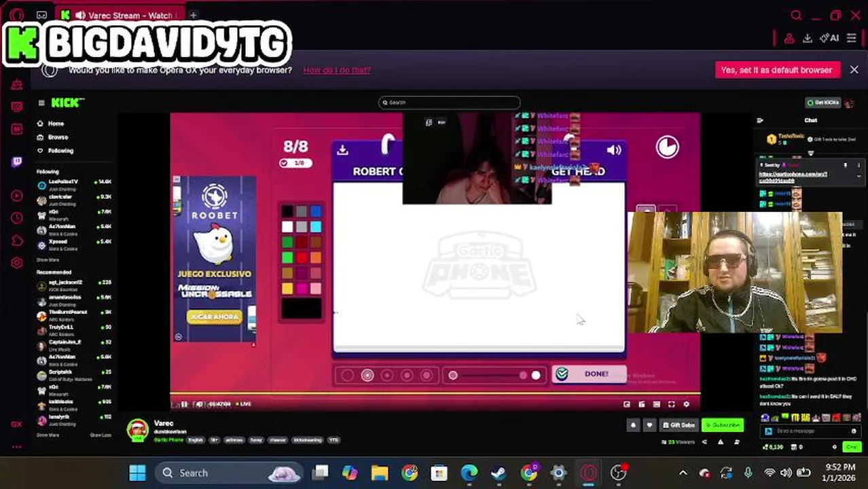Image resolution: width=868 pixels, height=489 pixels.
Task: Enable stream notifications bell for Varec
Action: pos(634,425)
